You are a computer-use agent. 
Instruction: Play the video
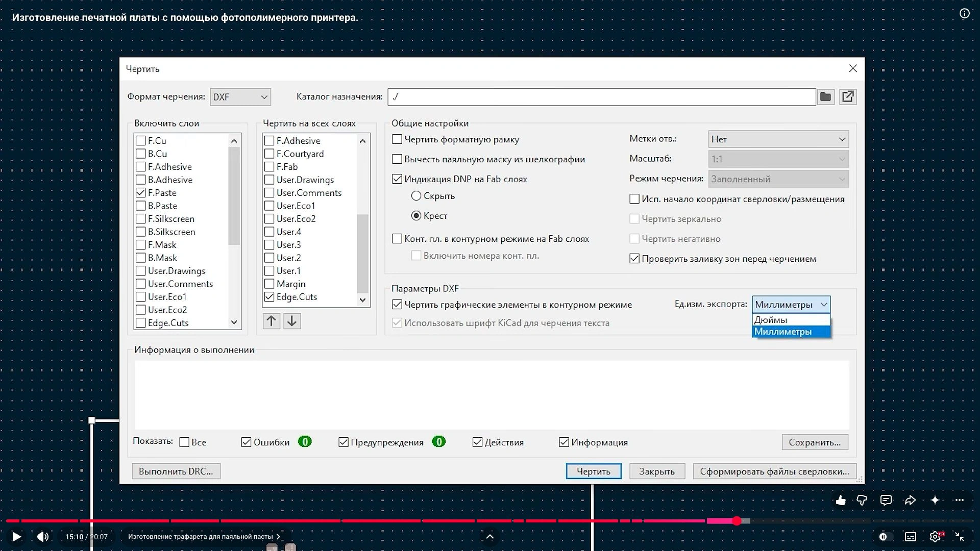pyautogui.click(x=16, y=536)
